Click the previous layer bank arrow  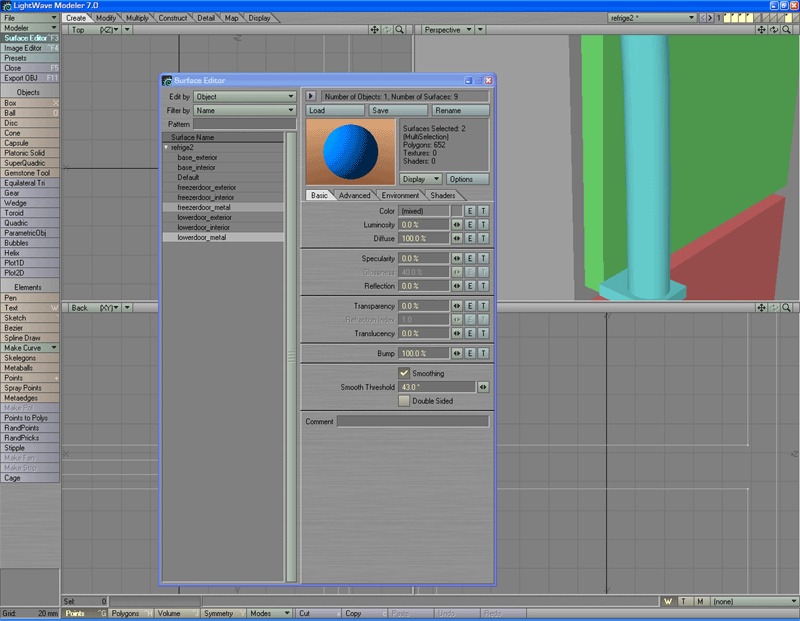[x=703, y=18]
